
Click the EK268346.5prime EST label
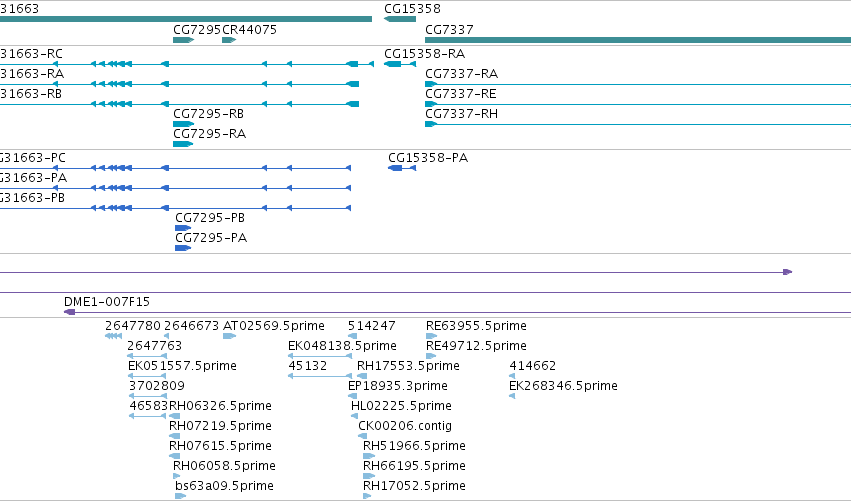pos(563,385)
